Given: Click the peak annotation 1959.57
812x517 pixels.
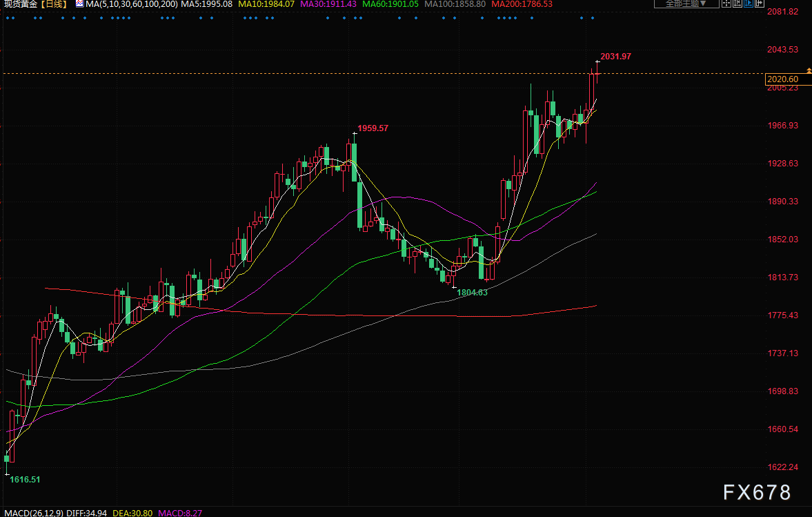Looking at the screenshot, I should click(x=373, y=128).
